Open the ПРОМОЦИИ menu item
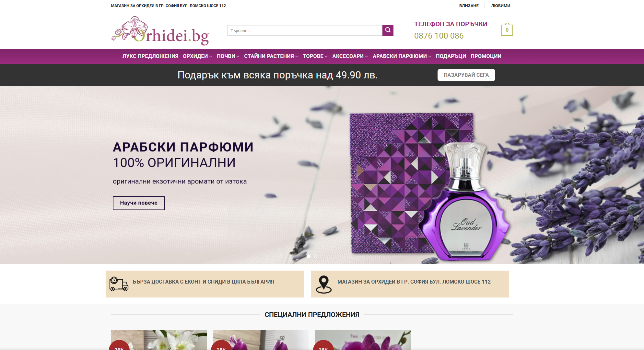Screen dimensions: 644x350 coord(486,56)
